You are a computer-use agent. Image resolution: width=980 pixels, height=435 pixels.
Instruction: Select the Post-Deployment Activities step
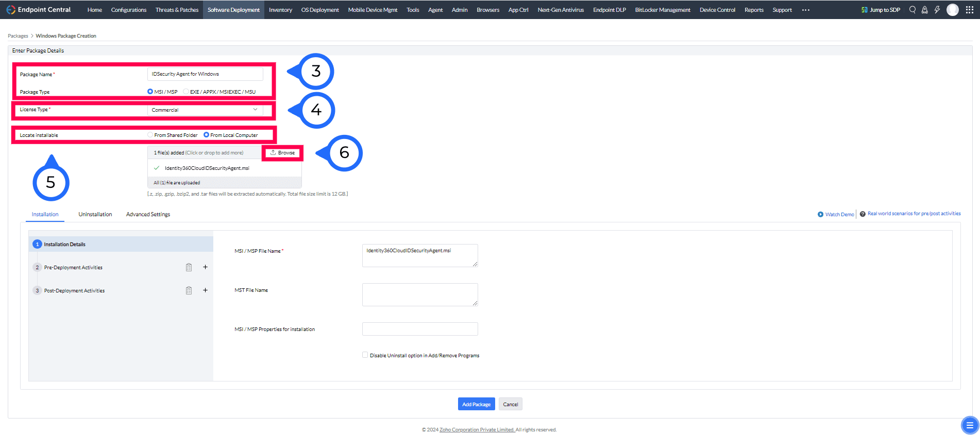pos(74,290)
